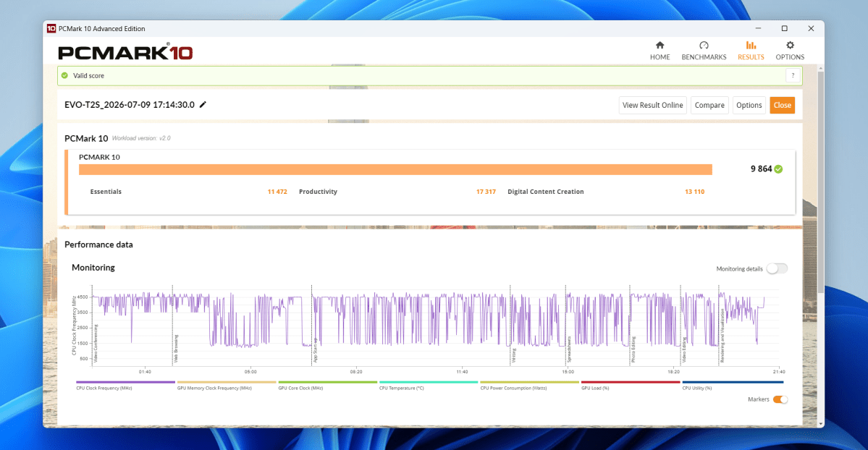This screenshot has height=450, width=868.
Task: Click the orange PCMark 10 score bar
Action: click(x=395, y=169)
